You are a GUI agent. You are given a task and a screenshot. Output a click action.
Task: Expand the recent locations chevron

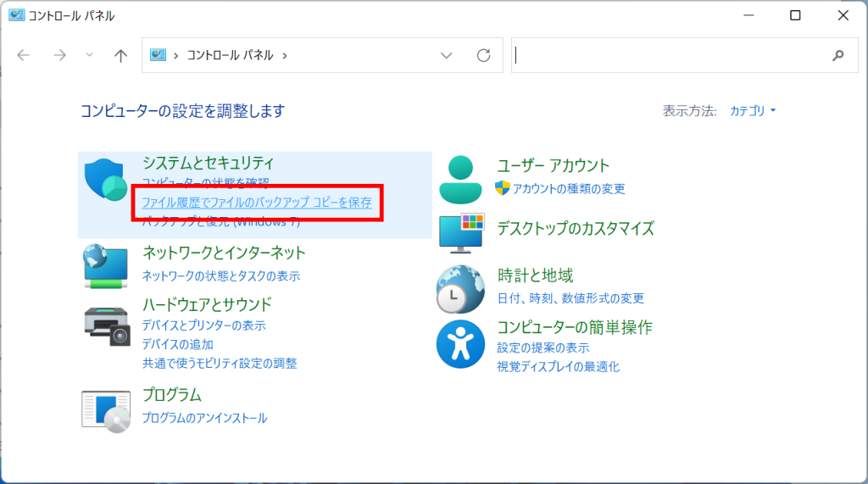(x=90, y=56)
